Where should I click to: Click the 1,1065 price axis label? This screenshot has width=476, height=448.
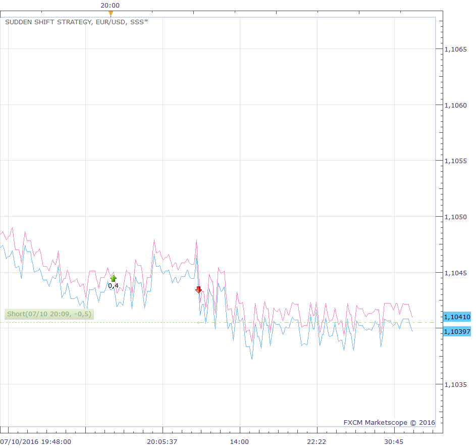[456, 49]
